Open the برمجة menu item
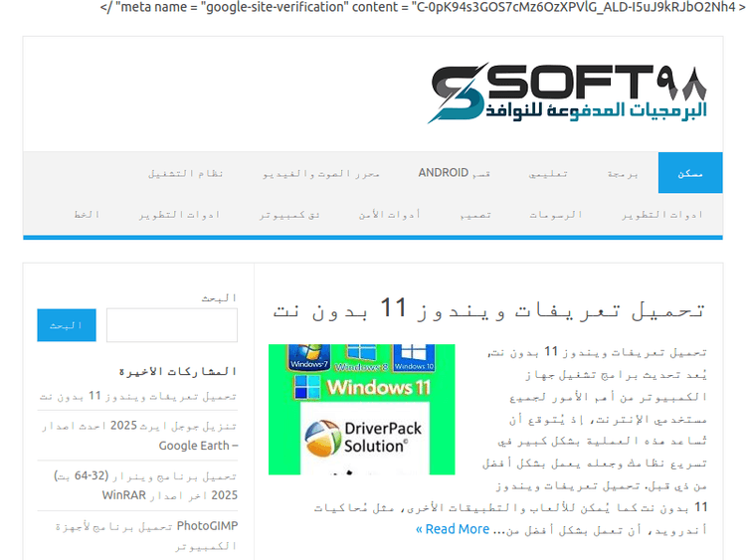The height and width of the screenshot is (560, 746). [623, 173]
